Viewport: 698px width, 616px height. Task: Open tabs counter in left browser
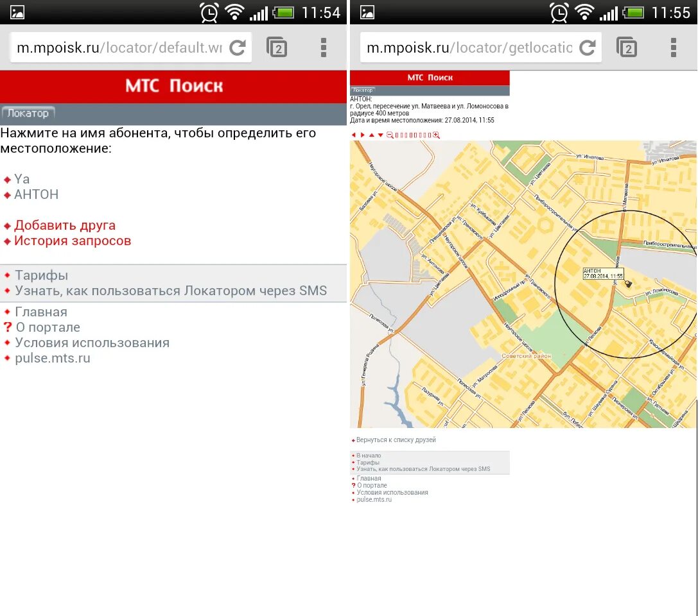(277, 47)
